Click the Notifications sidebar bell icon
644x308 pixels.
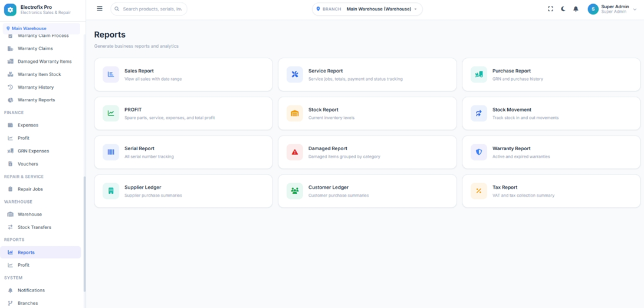[10, 290]
